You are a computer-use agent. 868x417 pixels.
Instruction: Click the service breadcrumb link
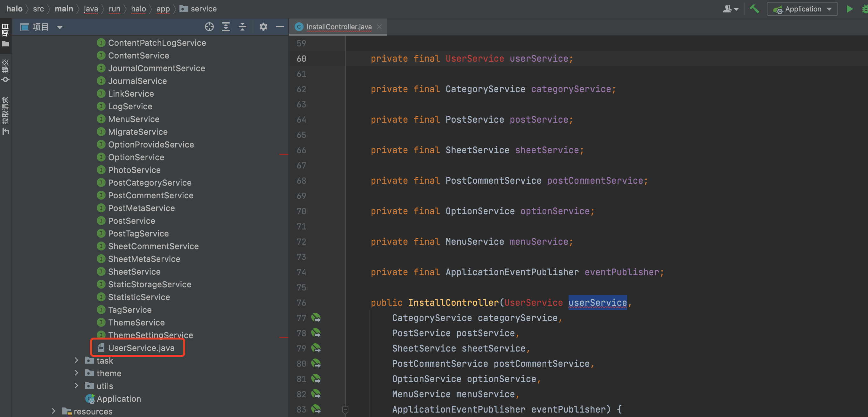[204, 9]
